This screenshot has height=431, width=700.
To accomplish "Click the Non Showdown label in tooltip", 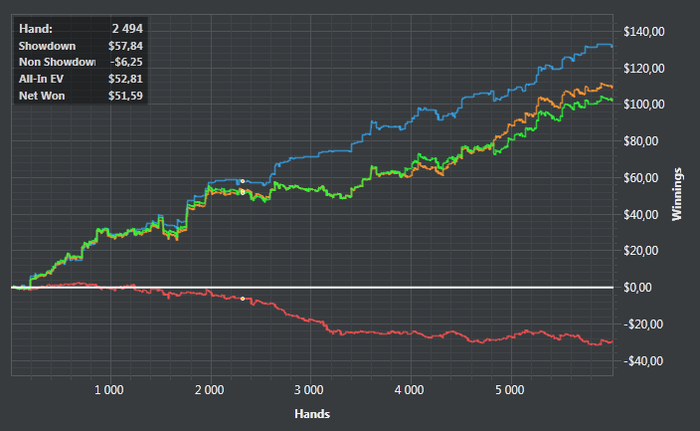I will tap(57, 62).
